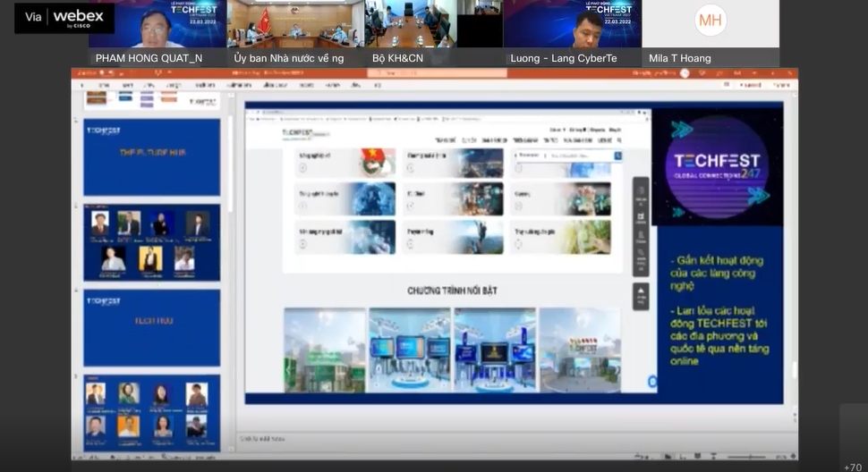The width and height of the screenshot is (868, 472).
Task: Click the scroll-to-top arrow button on website
Action: (x=641, y=296)
